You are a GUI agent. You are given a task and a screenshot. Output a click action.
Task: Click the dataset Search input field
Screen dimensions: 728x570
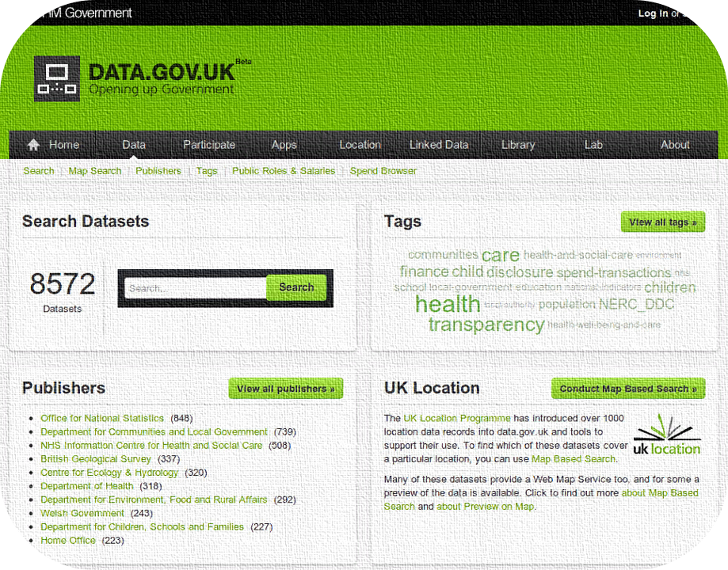tap(196, 288)
